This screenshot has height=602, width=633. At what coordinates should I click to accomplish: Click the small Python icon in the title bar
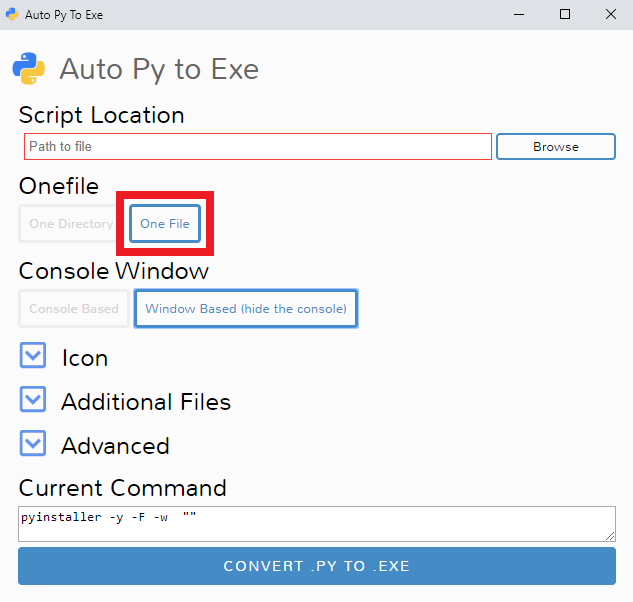[x=12, y=15]
